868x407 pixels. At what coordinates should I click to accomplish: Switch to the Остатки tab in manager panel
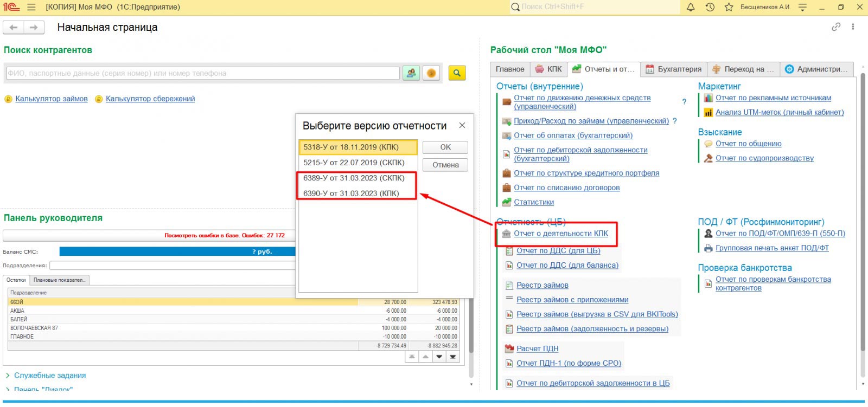16,280
